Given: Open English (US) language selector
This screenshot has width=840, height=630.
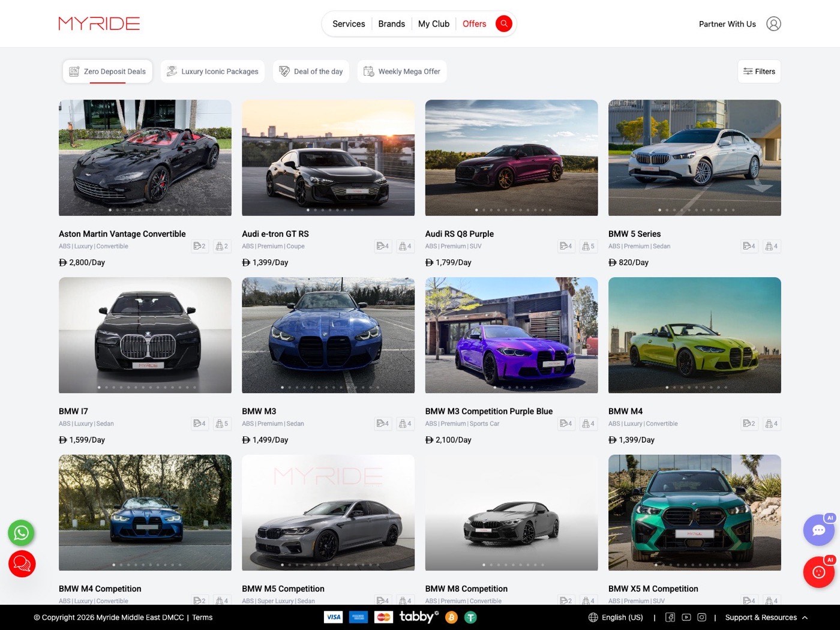Looking at the screenshot, I should click(x=616, y=617).
